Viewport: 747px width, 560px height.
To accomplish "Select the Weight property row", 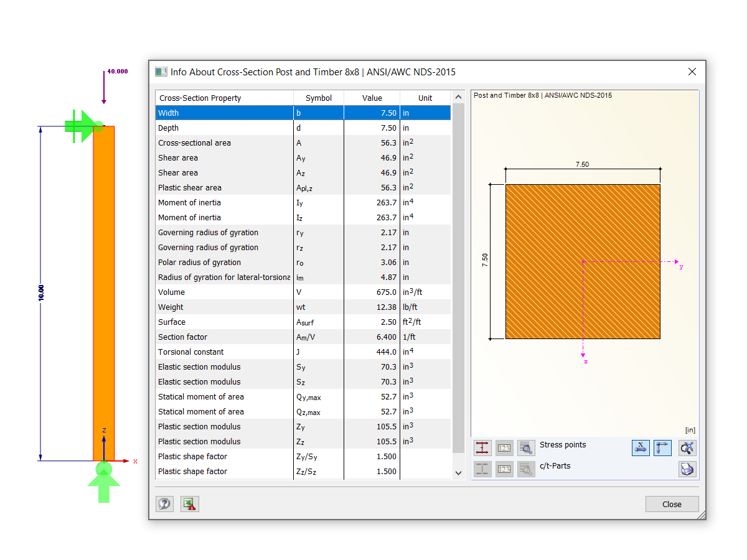I will click(224, 307).
